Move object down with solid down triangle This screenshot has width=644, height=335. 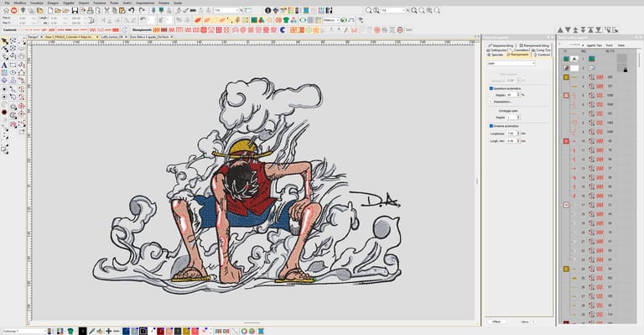coord(568,29)
